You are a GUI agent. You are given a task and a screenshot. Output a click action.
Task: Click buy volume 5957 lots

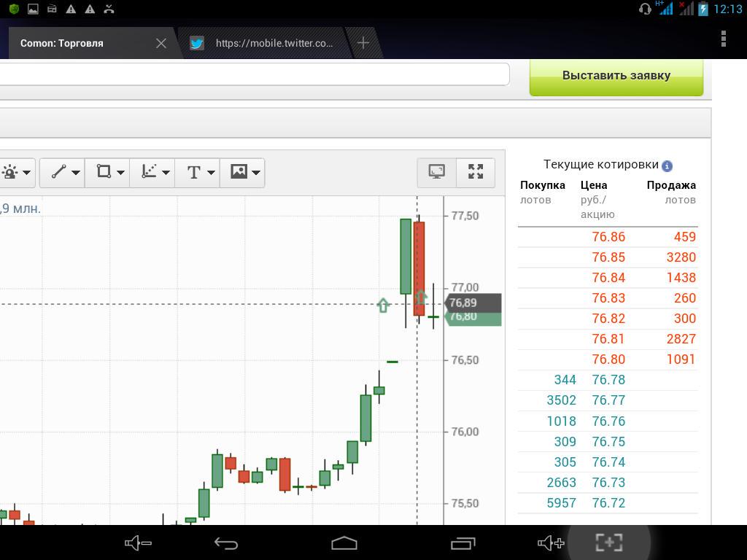pyautogui.click(x=561, y=503)
